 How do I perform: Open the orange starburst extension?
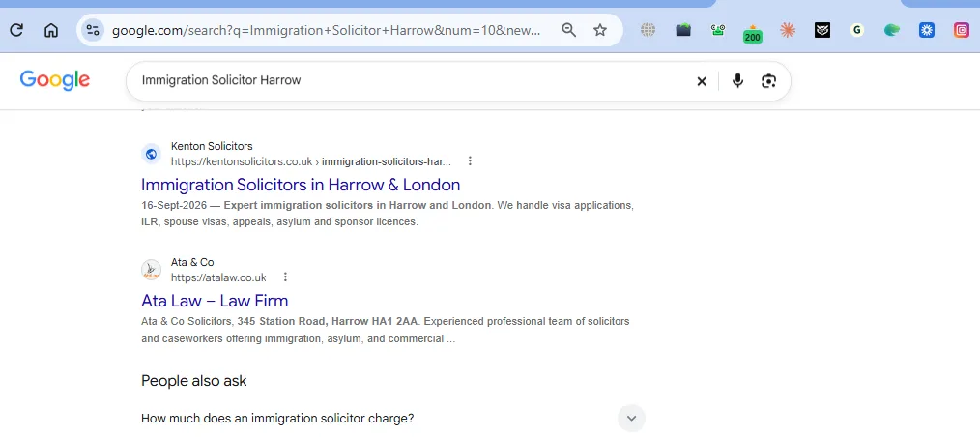pyautogui.click(x=788, y=30)
